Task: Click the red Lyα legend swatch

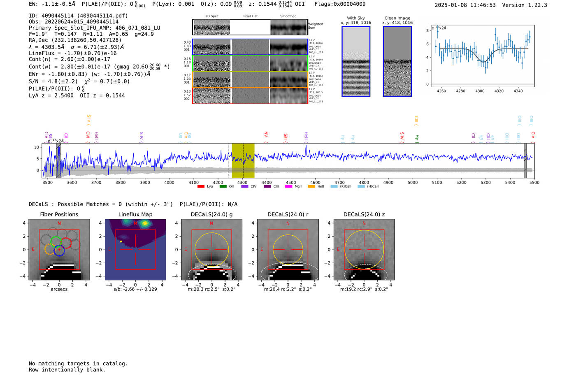Action: coord(201,186)
